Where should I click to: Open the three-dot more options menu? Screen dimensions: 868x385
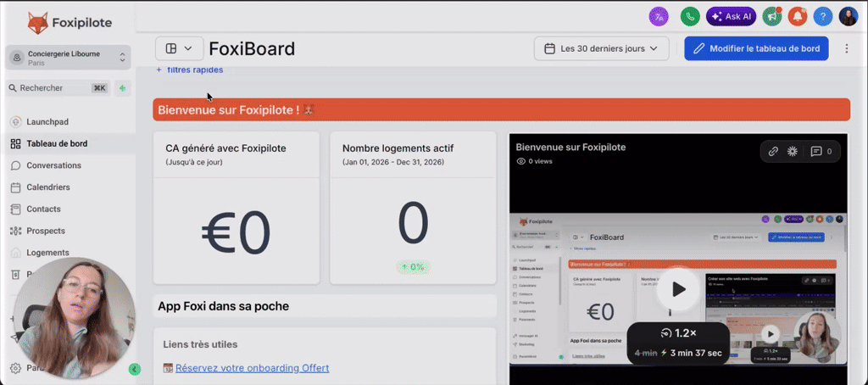(847, 48)
